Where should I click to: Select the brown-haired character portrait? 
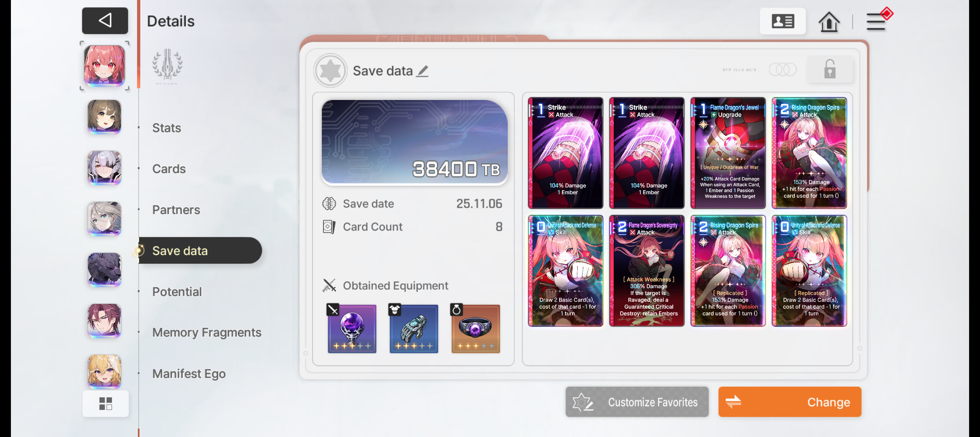(104, 117)
